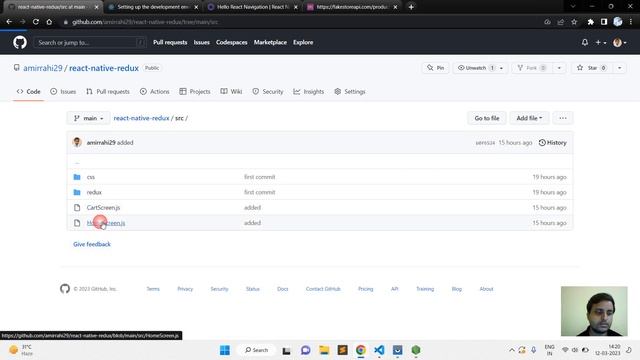
Task: Switch to the Projects tab
Action: coord(195,91)
